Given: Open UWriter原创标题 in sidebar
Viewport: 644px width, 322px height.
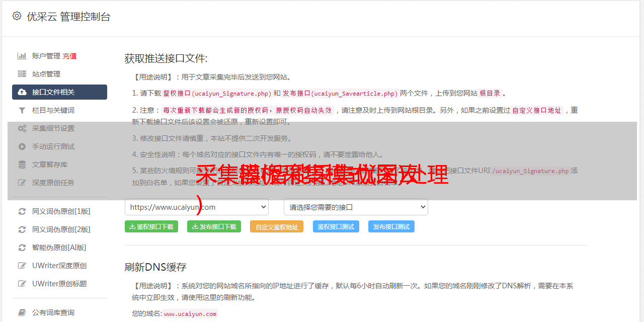Looking at the screenshot, I should pyautogui.click(x=59, y=284).
